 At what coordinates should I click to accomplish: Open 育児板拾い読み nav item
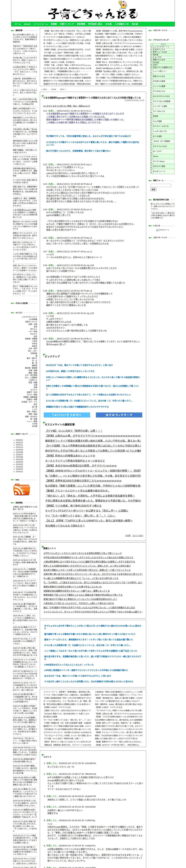click(x=95, y=24)
